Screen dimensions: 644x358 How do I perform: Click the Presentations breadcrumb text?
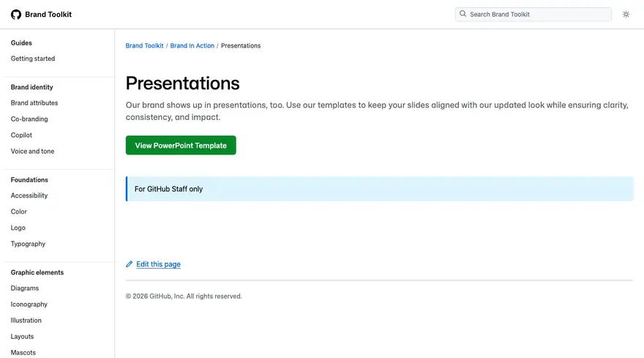tap(241, 45)
